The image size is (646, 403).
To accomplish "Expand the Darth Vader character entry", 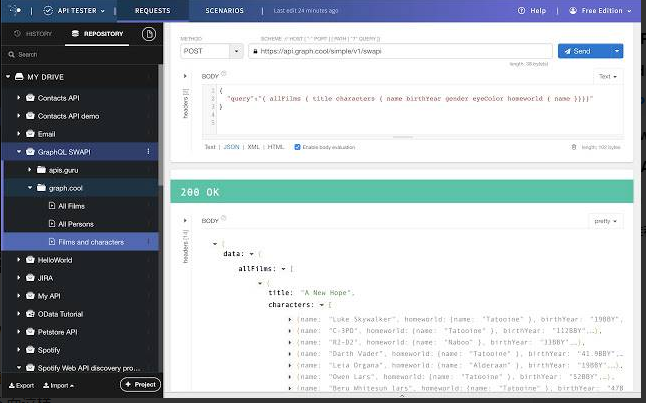I will pos(290,354).
